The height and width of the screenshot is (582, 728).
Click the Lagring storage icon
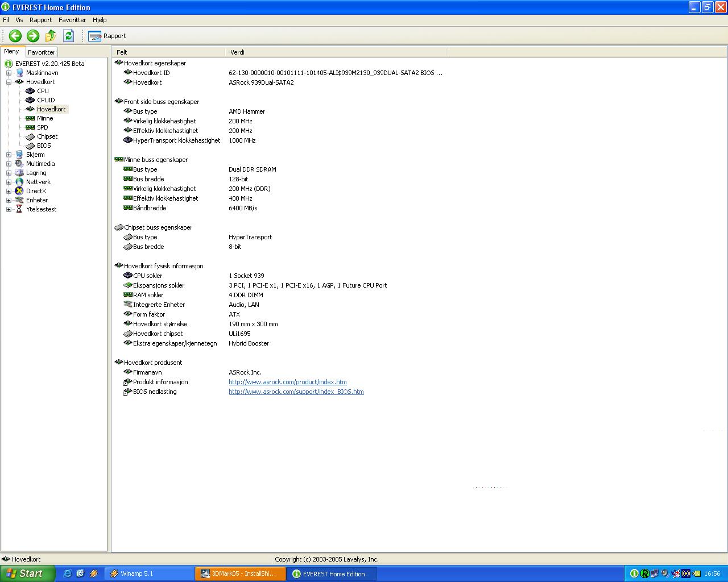click(19, 173)
